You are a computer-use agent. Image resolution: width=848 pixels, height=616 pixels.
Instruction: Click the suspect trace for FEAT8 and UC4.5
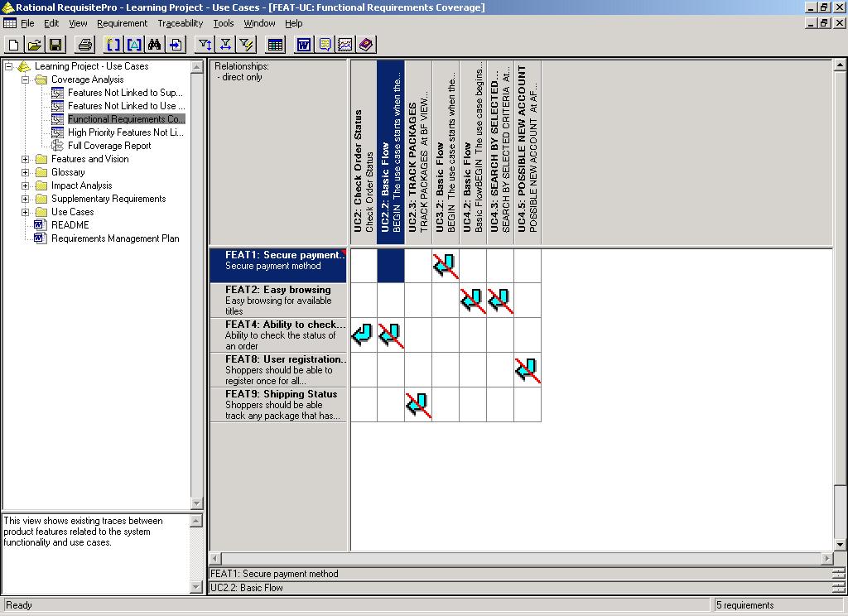click(528, 370)
